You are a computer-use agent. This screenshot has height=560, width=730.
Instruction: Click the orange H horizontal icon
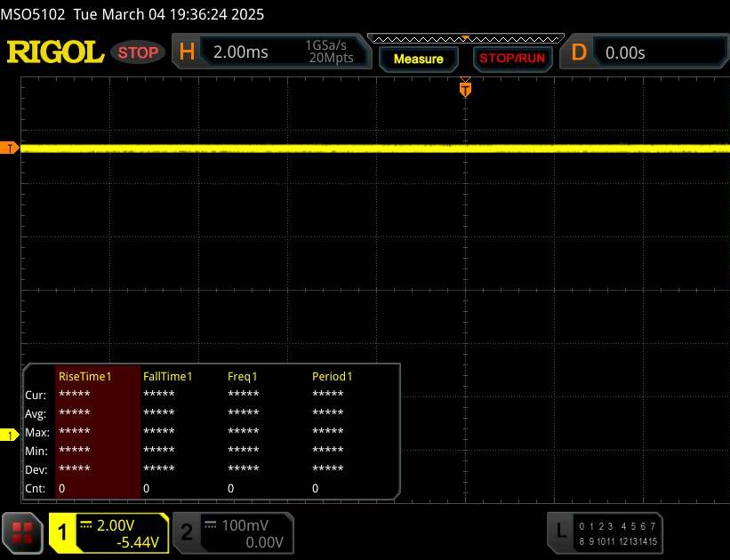point(187,52)
